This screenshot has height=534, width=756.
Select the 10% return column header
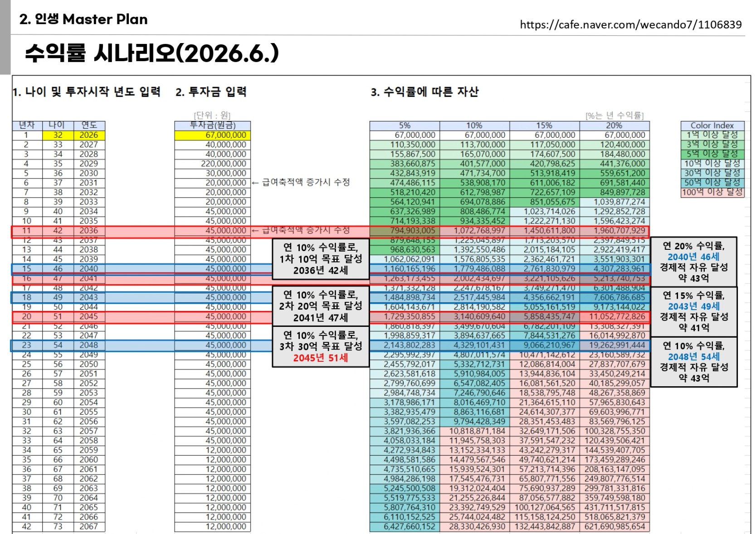(474, 126)
